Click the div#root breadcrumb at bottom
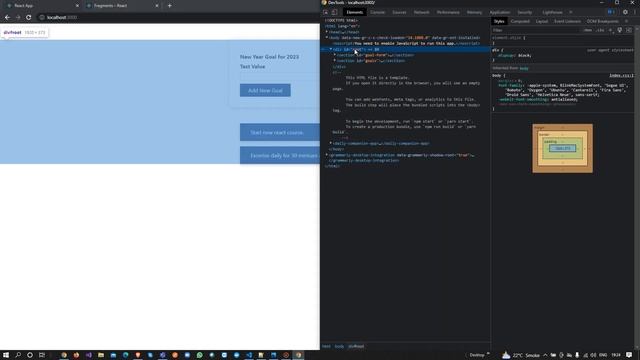Viewport: 640px width, 360px height. (356, 347)
